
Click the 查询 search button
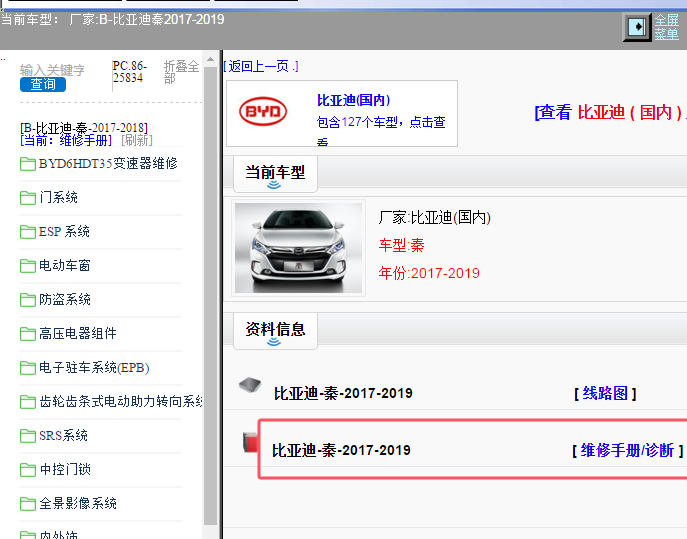pos(43,84)
